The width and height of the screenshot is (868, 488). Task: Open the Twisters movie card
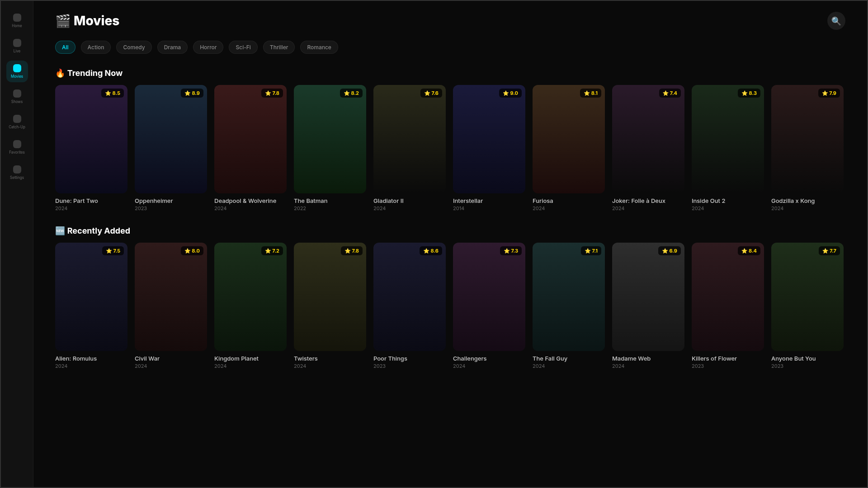pos(330,296)
